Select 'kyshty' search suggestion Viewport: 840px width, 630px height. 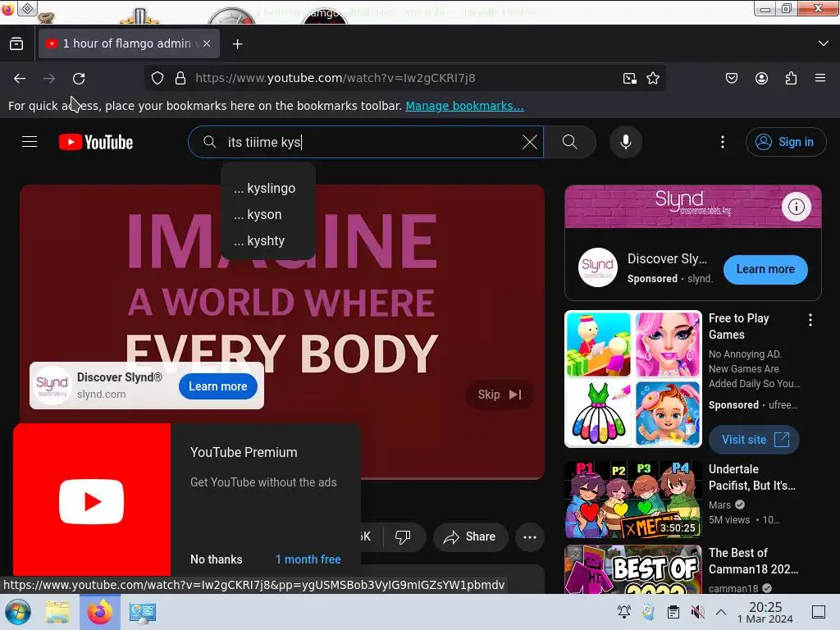coord(268,241)
